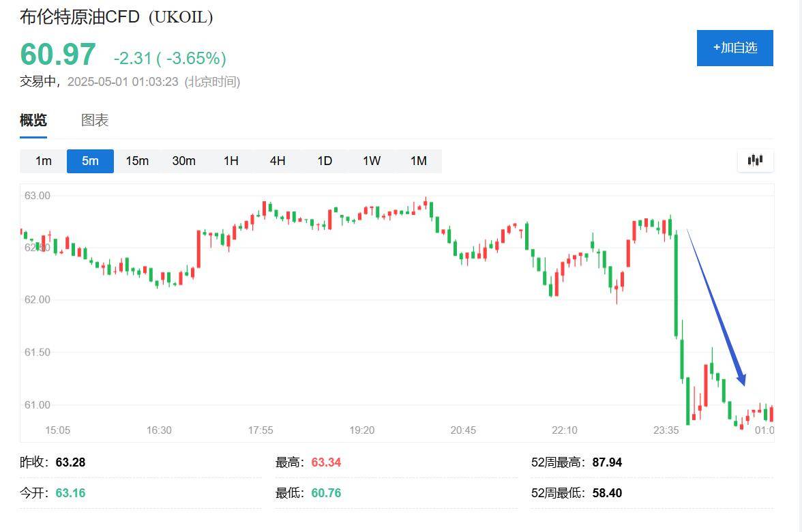Choose the 1m timeframe

[44, 161]
